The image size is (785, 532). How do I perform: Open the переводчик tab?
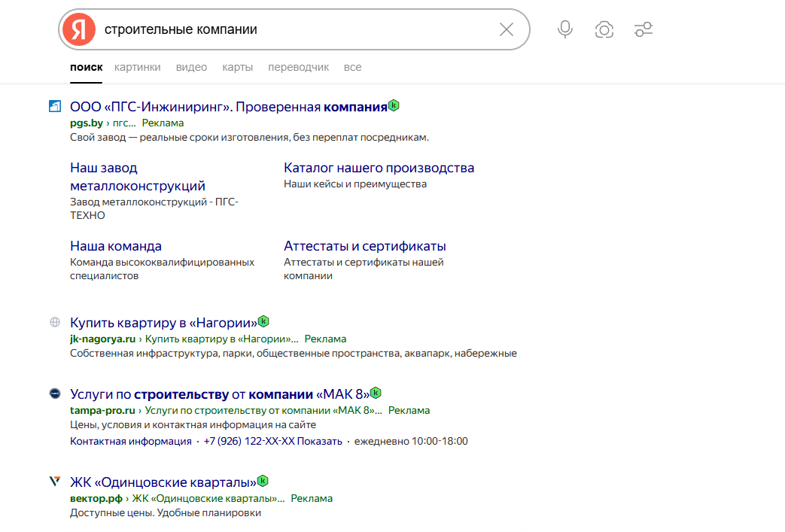[298, 68]
